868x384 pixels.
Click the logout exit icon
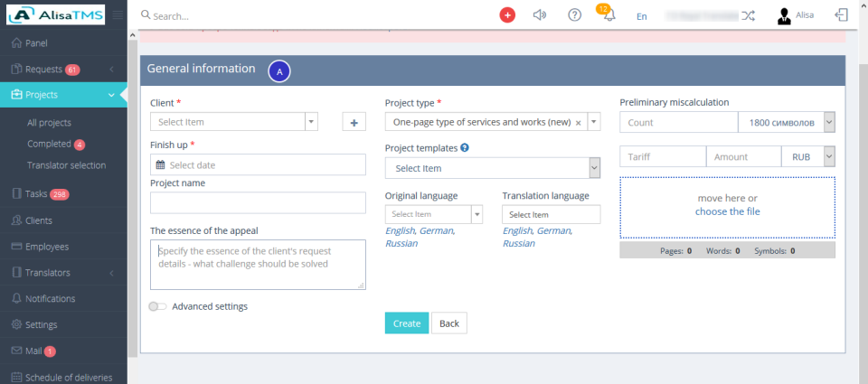pos(841,15)
